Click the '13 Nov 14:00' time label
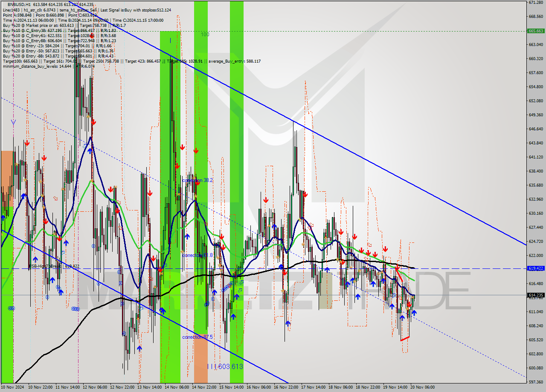 coord(150,387)
